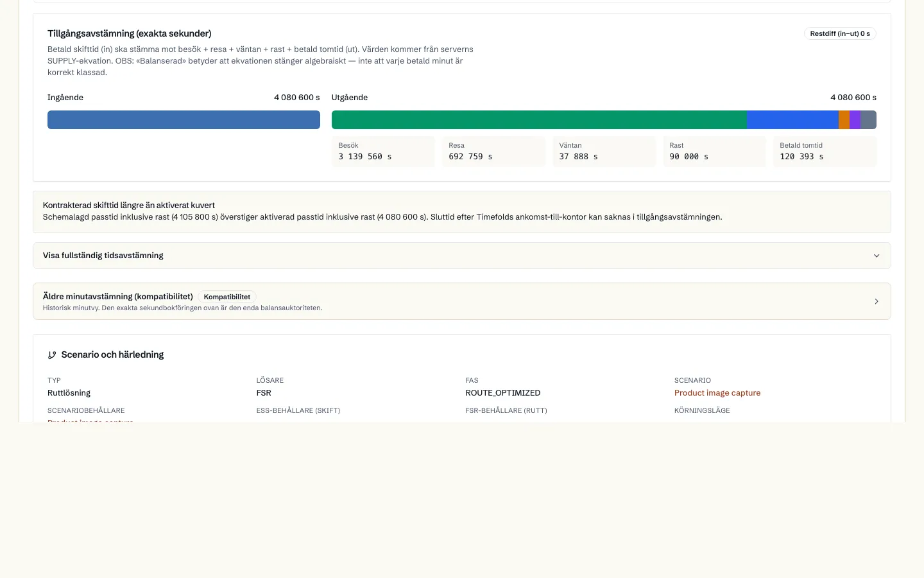Open the Product image capture scenario link
The image size is (924, 578).
click(717, 393)
